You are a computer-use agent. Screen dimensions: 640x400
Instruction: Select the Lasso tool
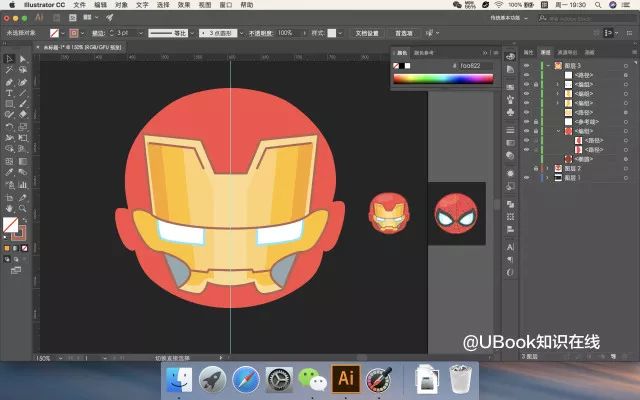point(22,70)
